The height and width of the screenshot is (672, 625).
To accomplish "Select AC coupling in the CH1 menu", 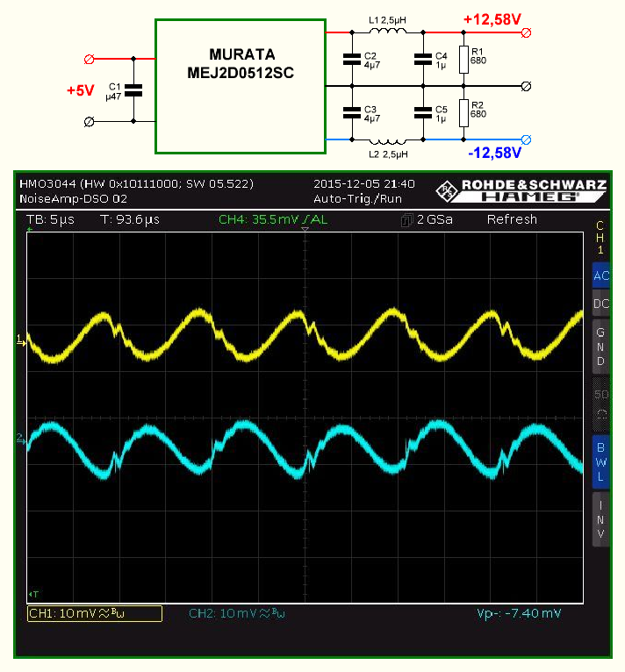I will [600, 275].
